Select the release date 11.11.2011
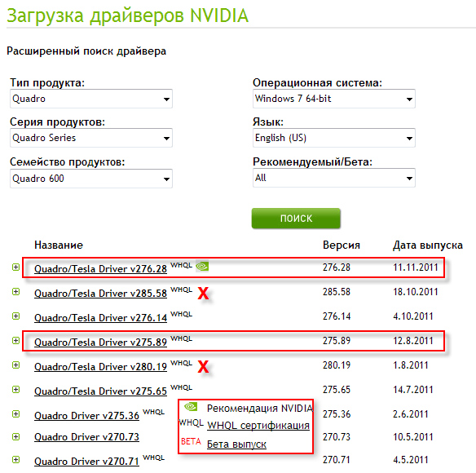This screenshot has width=476, height=473. (x=416, y=267)
